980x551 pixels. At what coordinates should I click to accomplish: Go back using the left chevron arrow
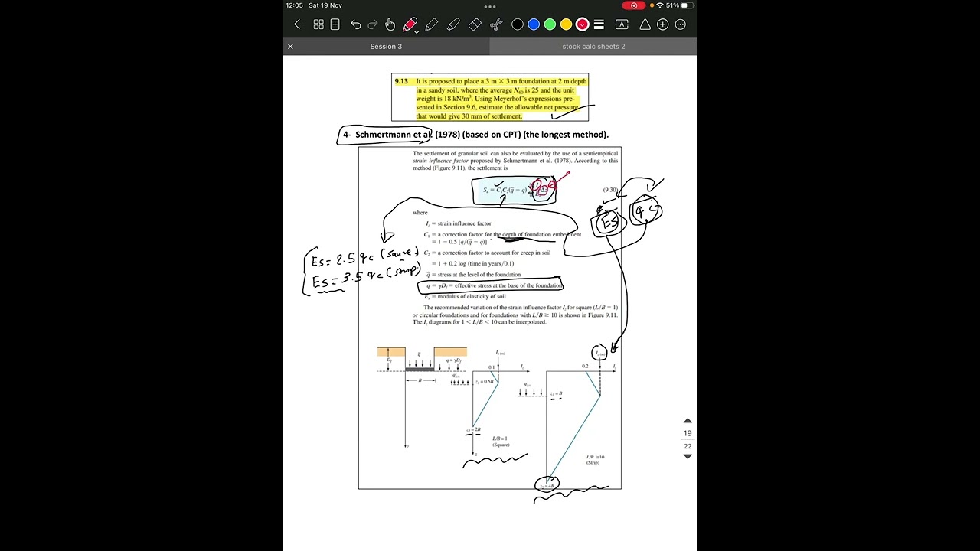pos(297,24)
